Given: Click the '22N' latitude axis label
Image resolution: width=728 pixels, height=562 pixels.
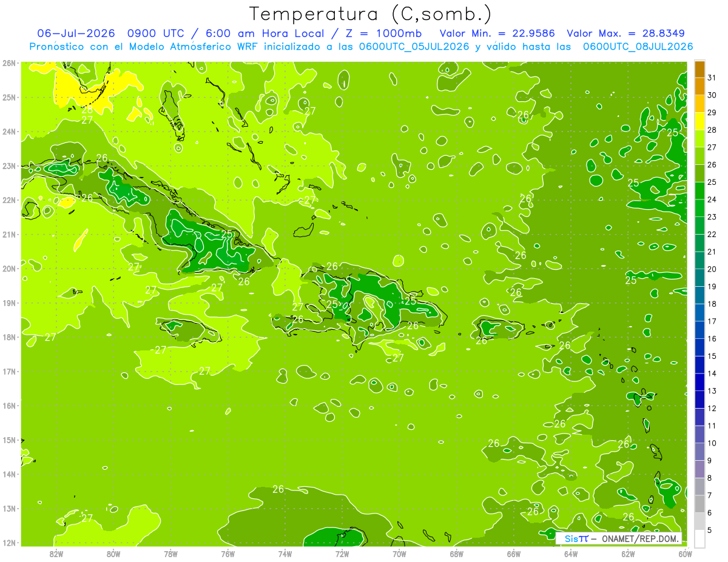Looking at the screenshot, I should pos(8,199).
